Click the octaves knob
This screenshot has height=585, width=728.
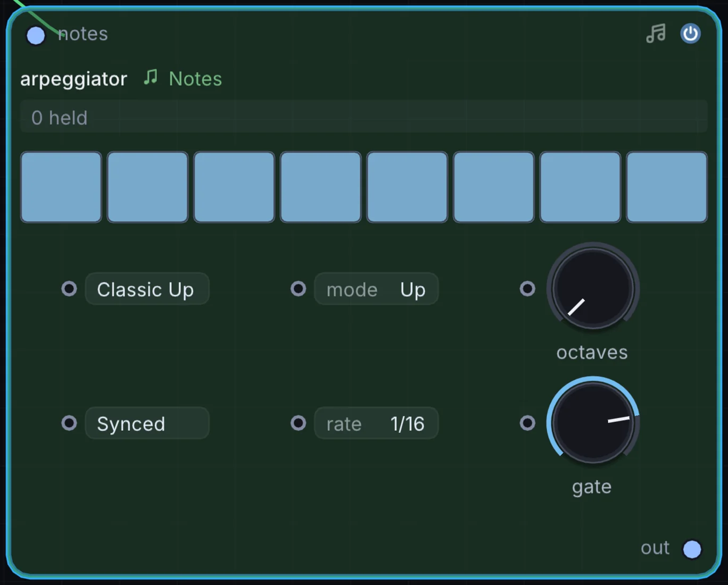point(593,288)
